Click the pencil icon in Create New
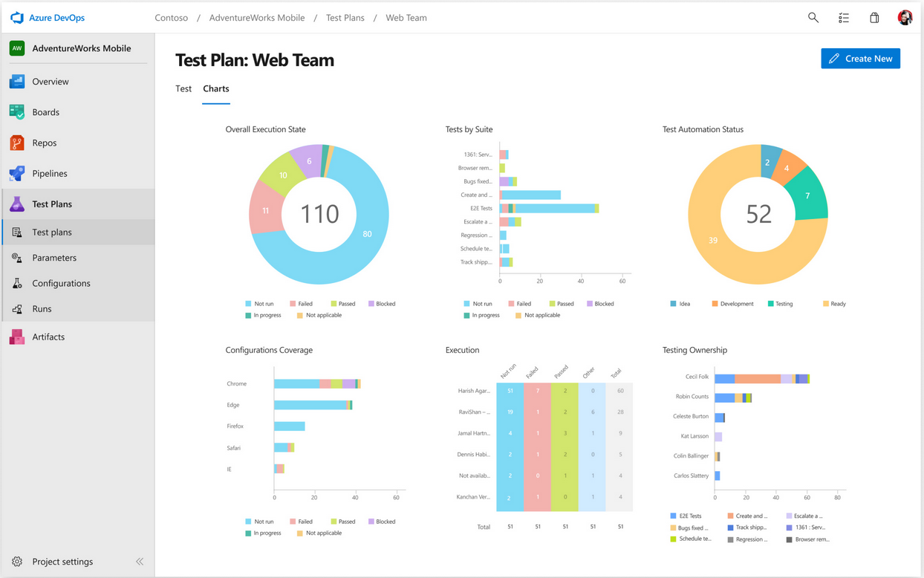 834,59
